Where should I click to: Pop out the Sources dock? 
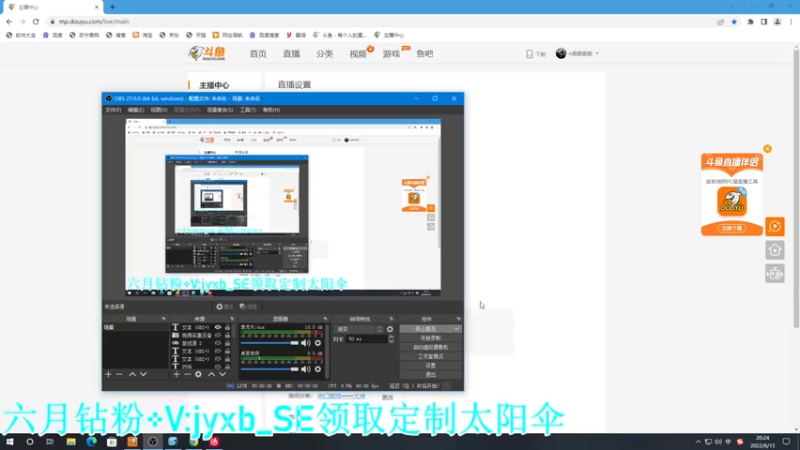coord(232,319)
